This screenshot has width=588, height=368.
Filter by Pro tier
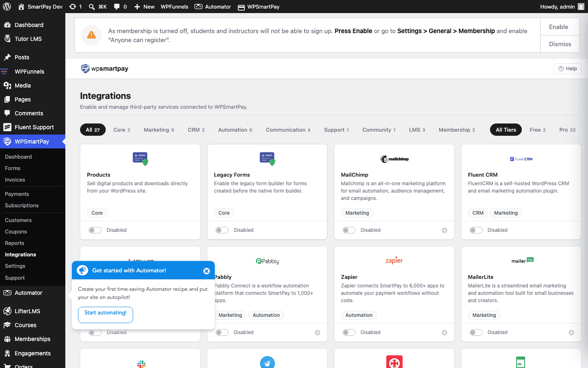click(567, 130)
